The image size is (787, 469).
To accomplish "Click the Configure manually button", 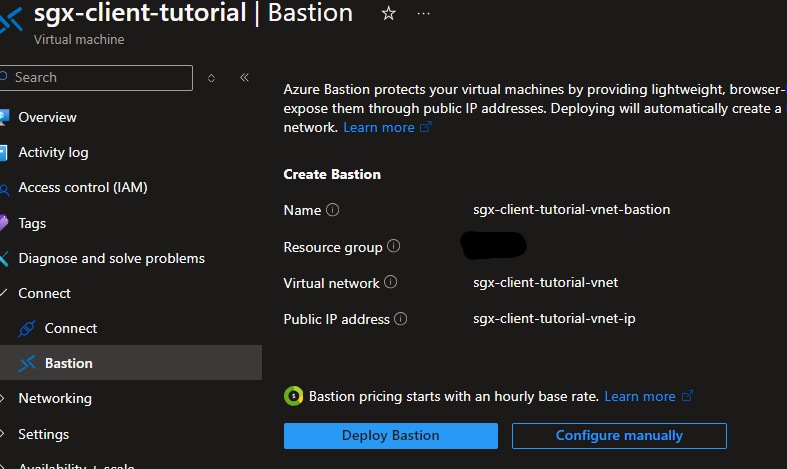I will click(619, 436).
